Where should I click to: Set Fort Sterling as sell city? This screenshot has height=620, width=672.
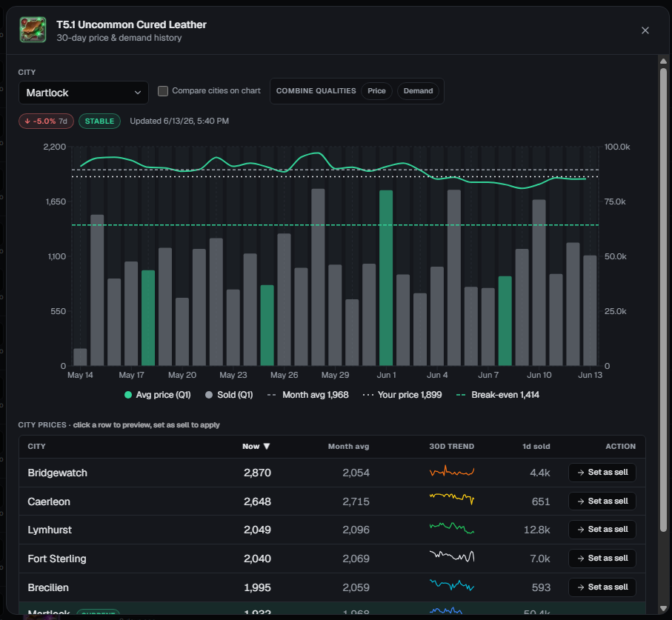[602, 559]
